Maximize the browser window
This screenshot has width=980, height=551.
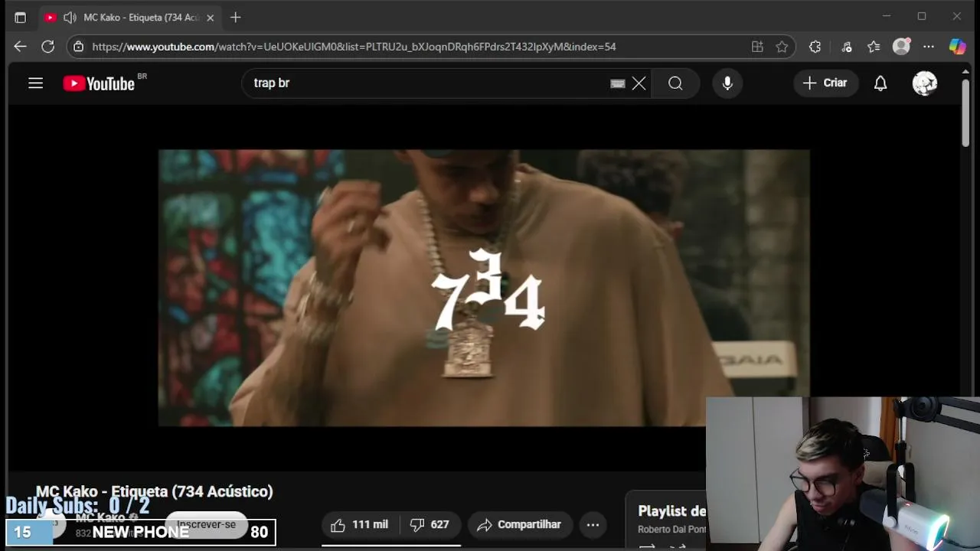click(x=922, y=16)
